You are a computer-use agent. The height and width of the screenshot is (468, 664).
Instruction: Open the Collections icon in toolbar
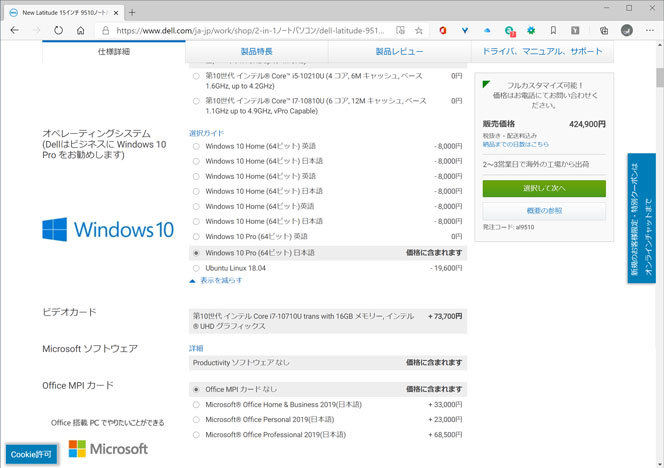pyautogui.click(x=604, y=30)
